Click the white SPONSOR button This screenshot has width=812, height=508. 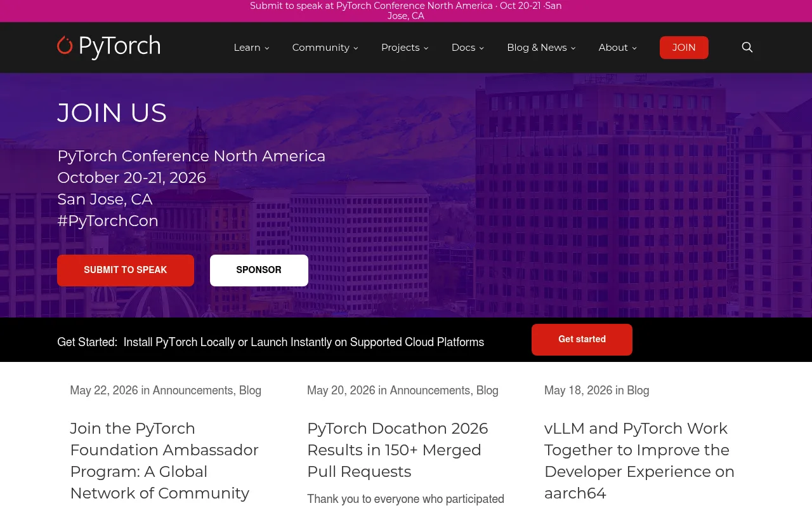tap(259, 271)
